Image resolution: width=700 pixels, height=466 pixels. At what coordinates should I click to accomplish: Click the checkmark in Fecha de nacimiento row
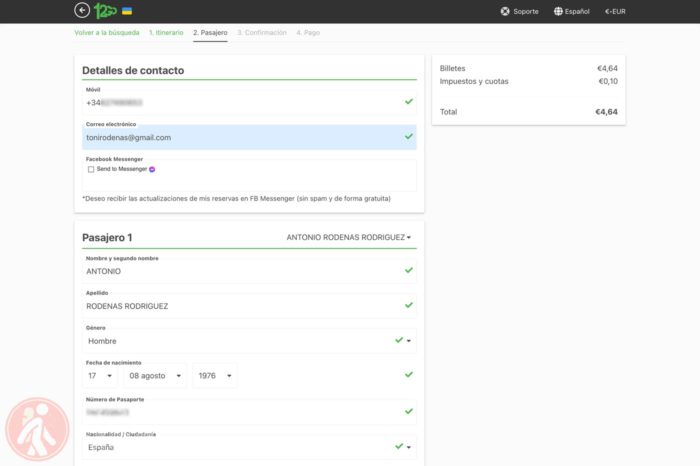(x=408, y=374)
